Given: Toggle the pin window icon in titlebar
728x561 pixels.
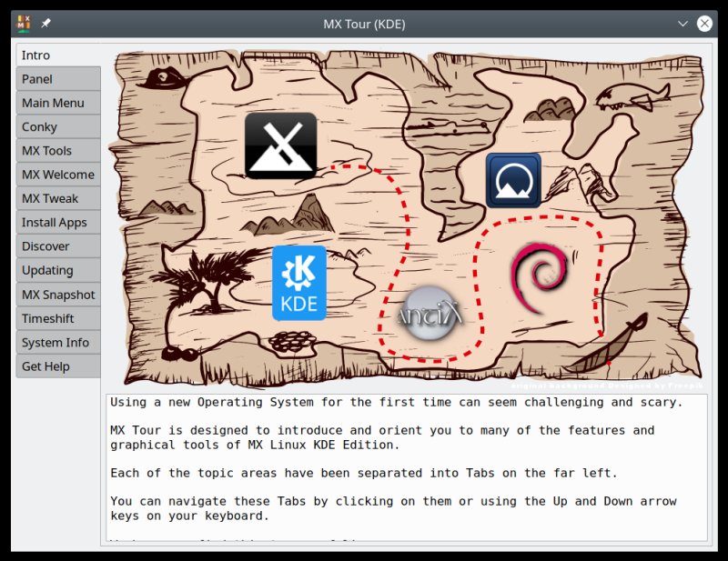Looking at the screenshot, I should coord(46,24).
